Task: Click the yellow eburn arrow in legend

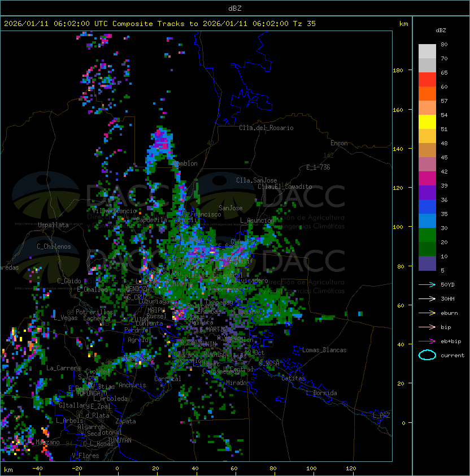Action: 427,313
